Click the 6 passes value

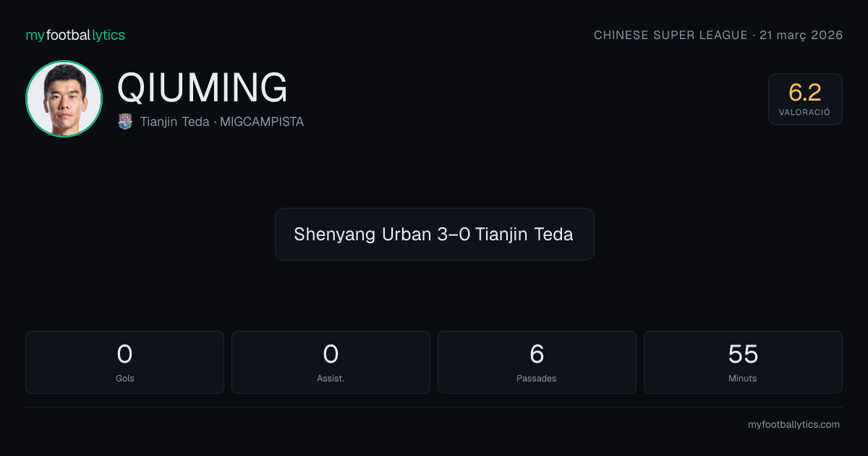pos(537,354)
